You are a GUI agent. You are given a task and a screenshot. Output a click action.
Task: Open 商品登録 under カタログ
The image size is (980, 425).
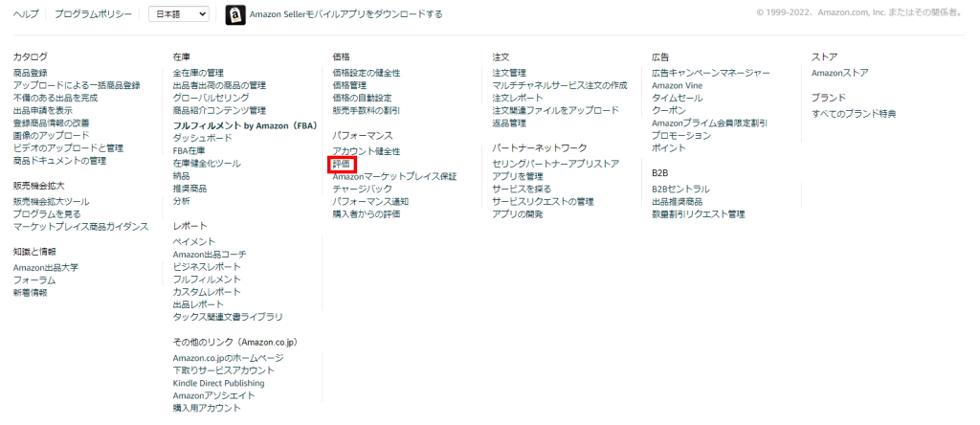pos(30,73)
